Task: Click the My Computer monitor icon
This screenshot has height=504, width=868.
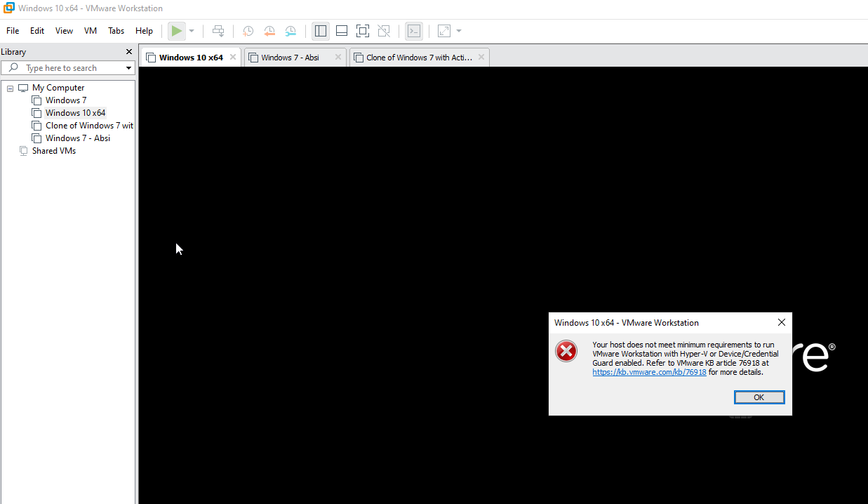Action: (23, 88)
